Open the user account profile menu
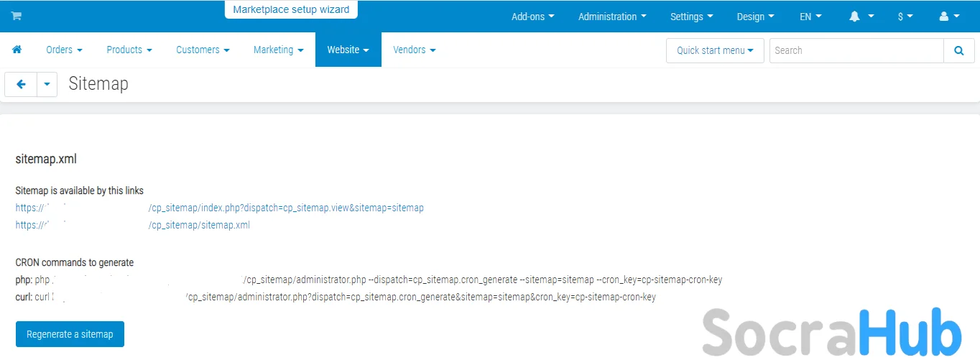 click(949, 17)
